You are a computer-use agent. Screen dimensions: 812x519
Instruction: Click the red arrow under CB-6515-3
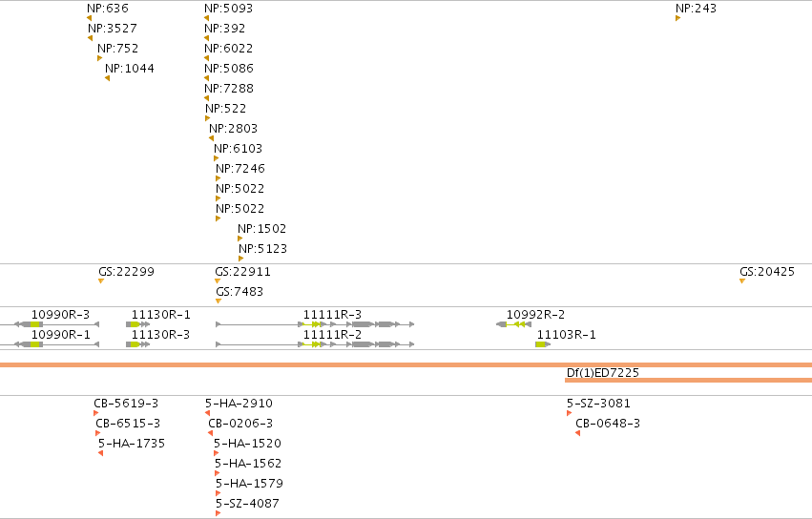point(98,433)
